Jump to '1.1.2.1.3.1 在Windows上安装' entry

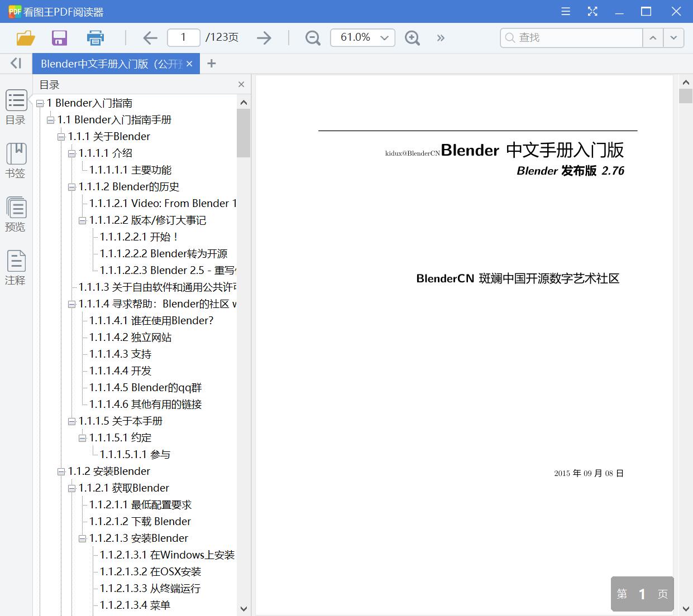pos(168,555)
